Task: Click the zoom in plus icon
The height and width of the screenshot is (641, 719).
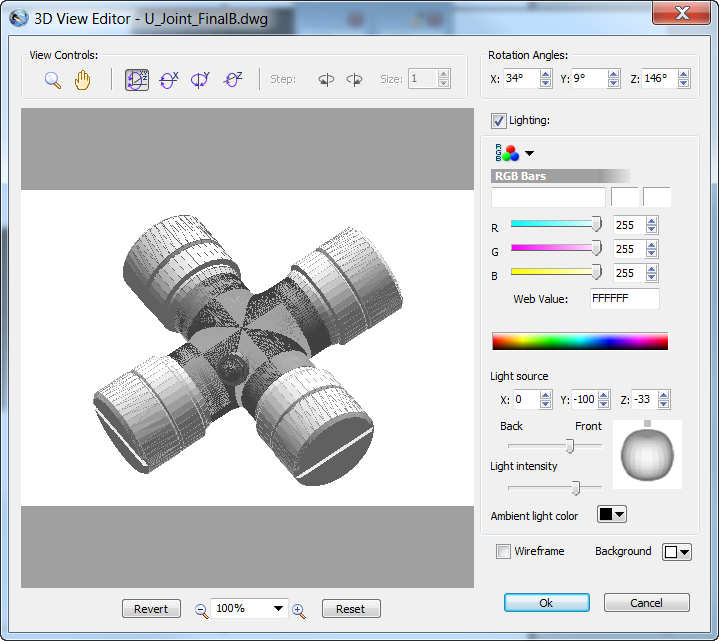Action: pos(298,609)
